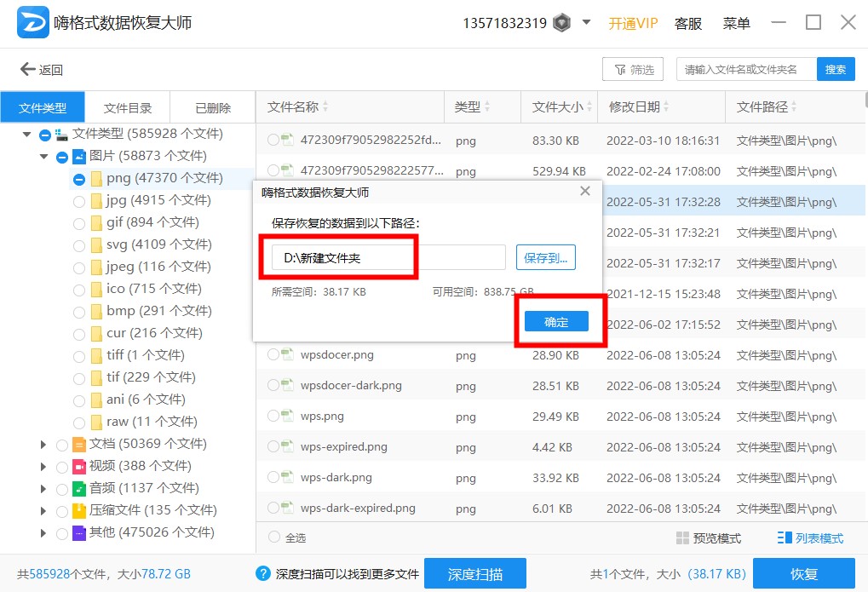This screenshot has height=592, width=868.
Task: Select the wps-expired.png row checkbox
Action: (273, 445)
